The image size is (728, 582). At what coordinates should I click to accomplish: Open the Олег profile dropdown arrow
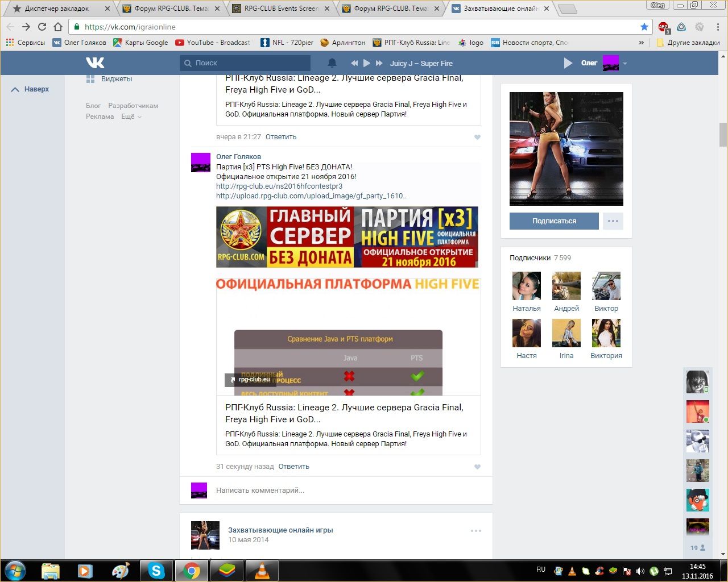[x=625, y=64]
